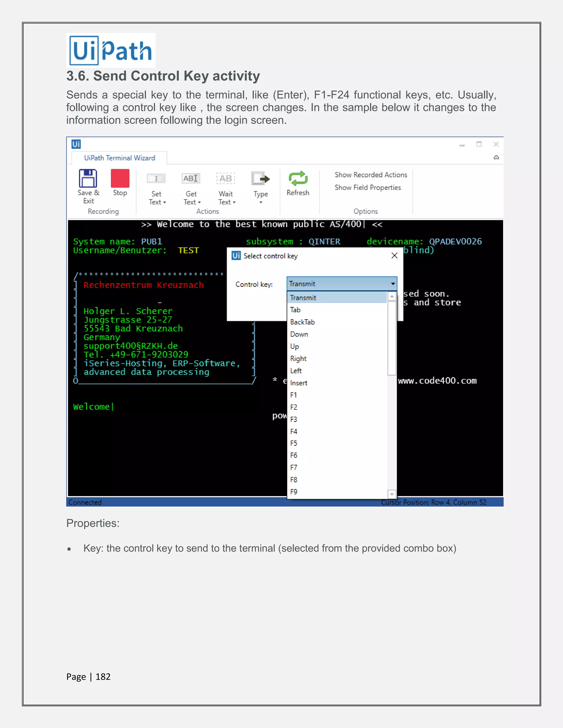Image resolution: width=563 pixels, height=728 pixels.
Task: Click the control key list scrollbar thumb
Action: click(x=392, y=338)
